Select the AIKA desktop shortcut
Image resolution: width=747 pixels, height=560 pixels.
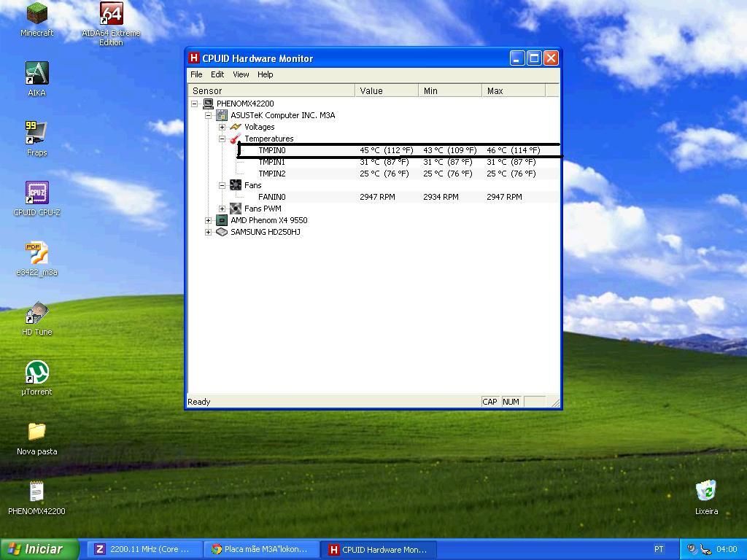pyautogui.click(x=36, y=79)
